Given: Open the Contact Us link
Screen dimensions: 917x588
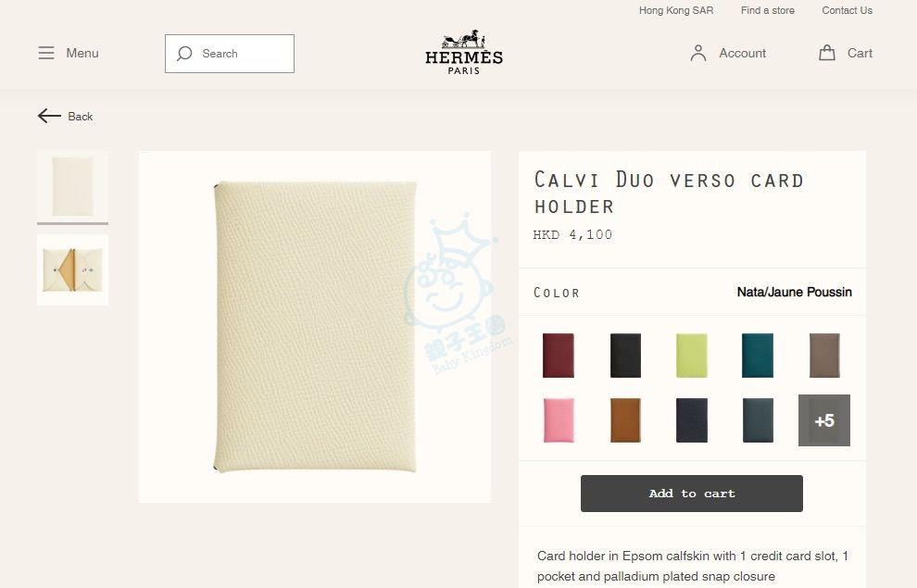Looking at the screenshot, I should [847, 10].
